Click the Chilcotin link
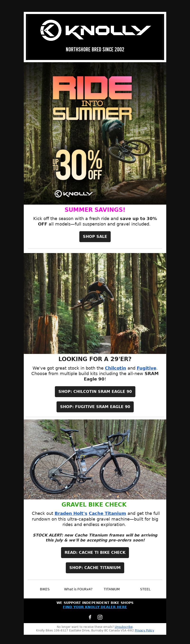This screenshot has width=190, height=644. coord(115,368)
